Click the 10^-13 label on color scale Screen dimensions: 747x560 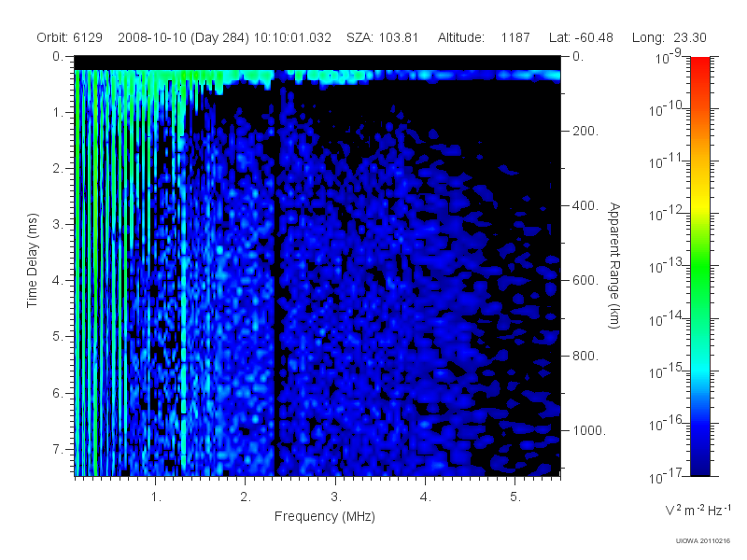(x=666, y=265)
